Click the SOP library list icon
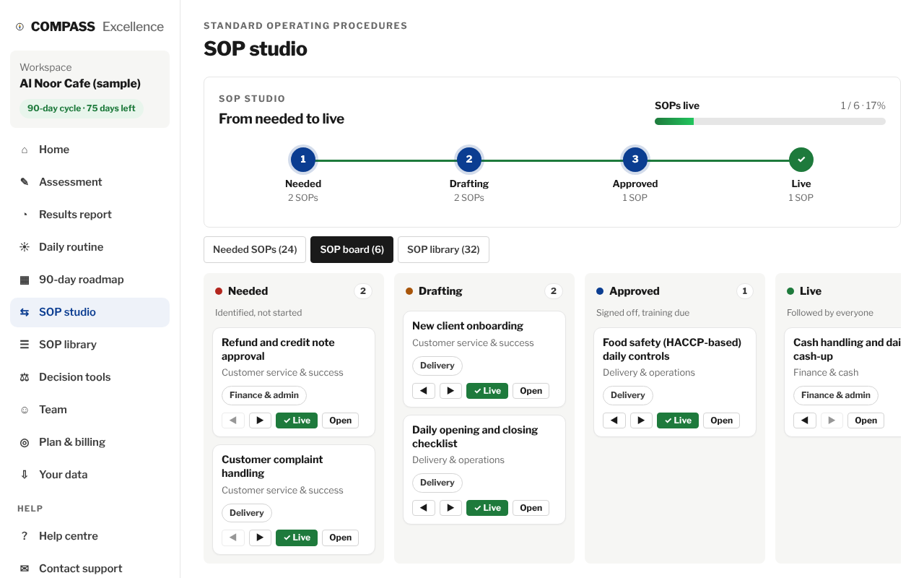This screenshot has width=924, height=578. 25,345
